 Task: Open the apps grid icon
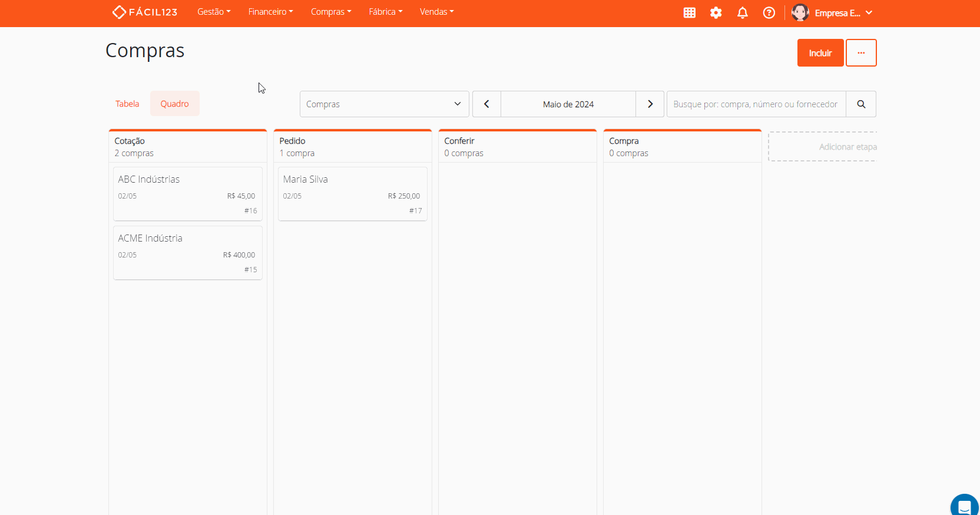(689, 13)
